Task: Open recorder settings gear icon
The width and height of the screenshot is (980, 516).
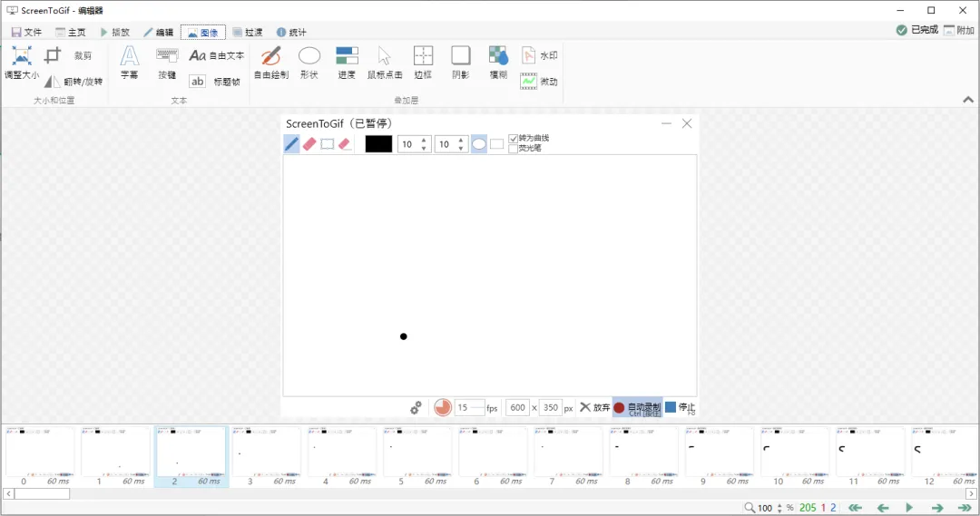Action: 416,408
